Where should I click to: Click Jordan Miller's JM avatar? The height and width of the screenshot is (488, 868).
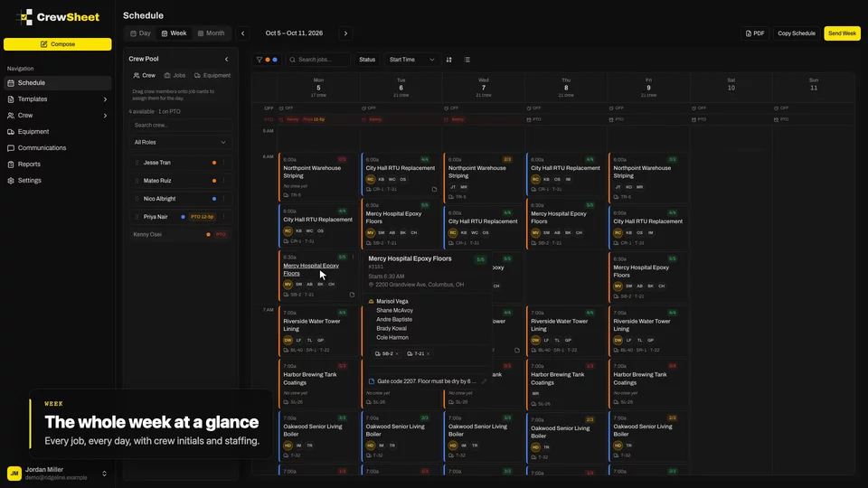tap(14, 474)
